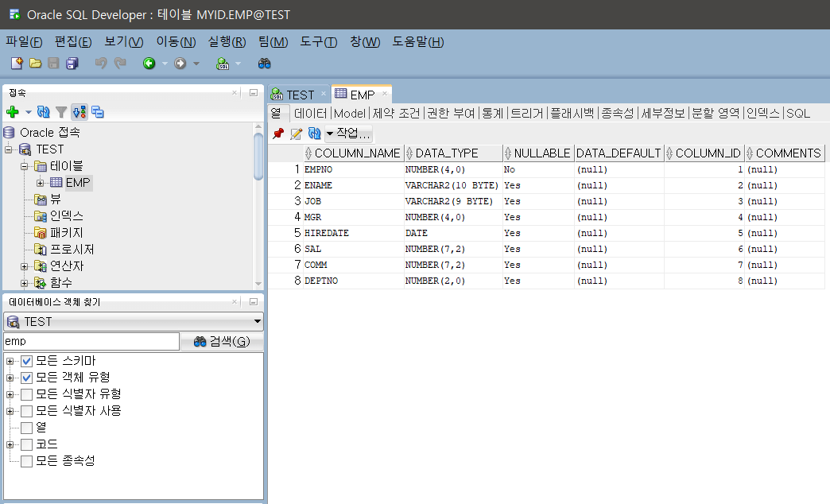Expand the EMP table node
The height and width of the screenshot is (504, 830).
pyautogui.click(x=41, y=183)
